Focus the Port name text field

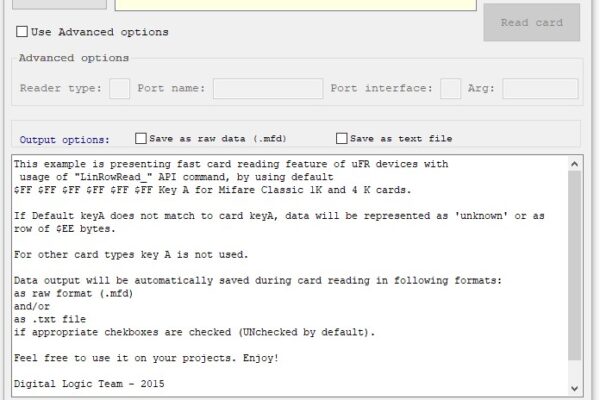pyautogui.click(x=268, y=88)
